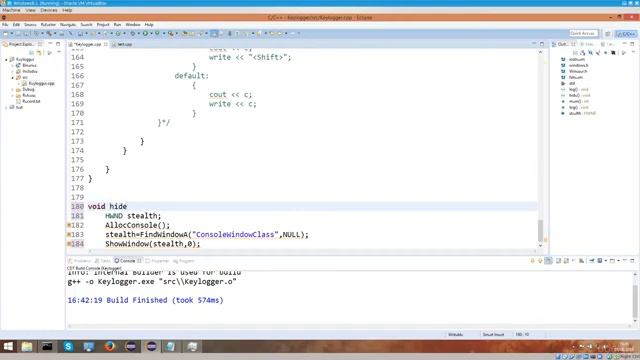The image size is (640, 360).
Task: Maximize the editor area
Action: point(542,44)
